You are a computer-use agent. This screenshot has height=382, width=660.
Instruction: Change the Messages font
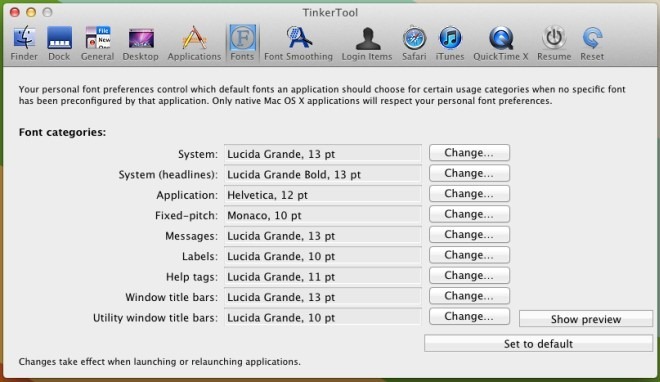(x=469, y=234)
